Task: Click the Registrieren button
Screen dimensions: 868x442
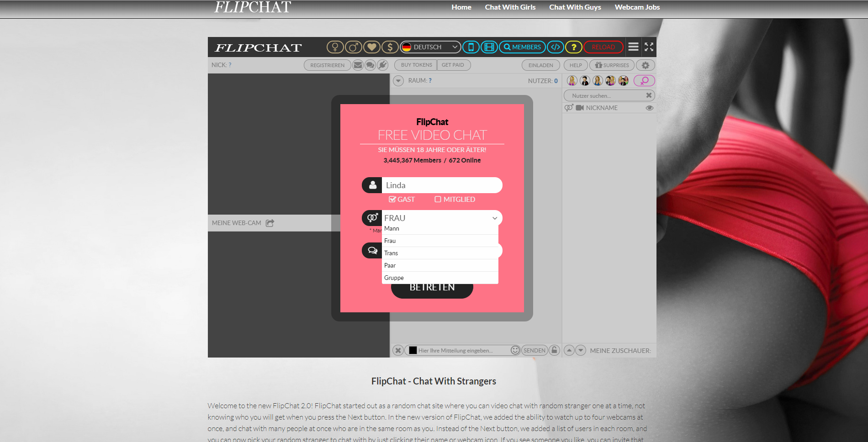Action: 328,65
